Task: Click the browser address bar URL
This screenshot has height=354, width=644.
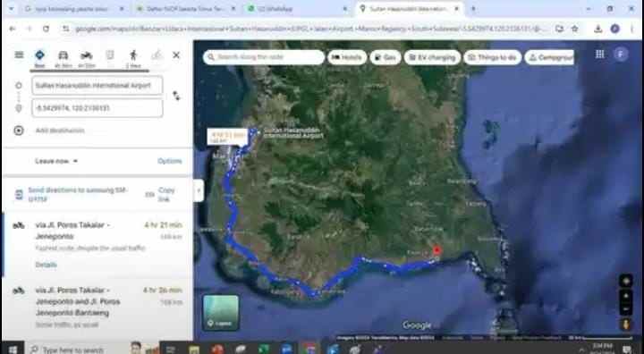Action: (x=311, y=29)
